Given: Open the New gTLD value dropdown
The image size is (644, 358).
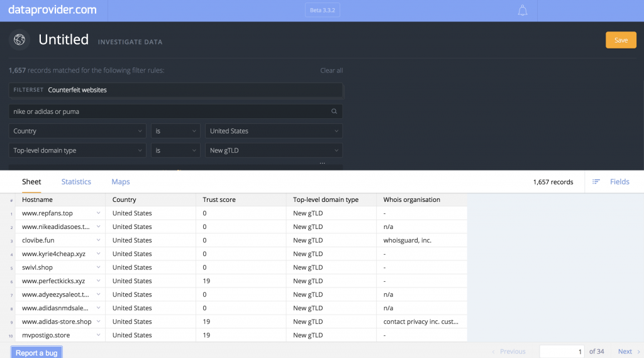Looking at the screenshot, I should (x=274, y=150).
